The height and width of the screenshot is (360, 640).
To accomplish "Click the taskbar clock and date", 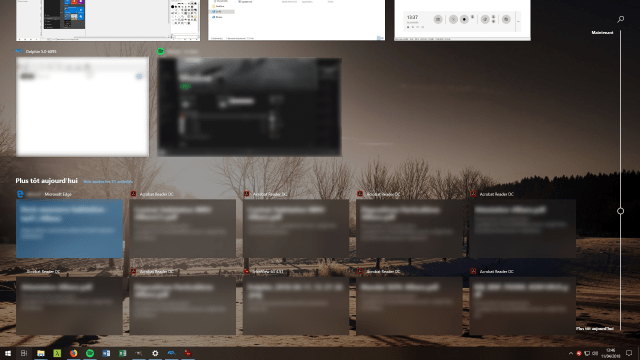I will coord(610,353).
